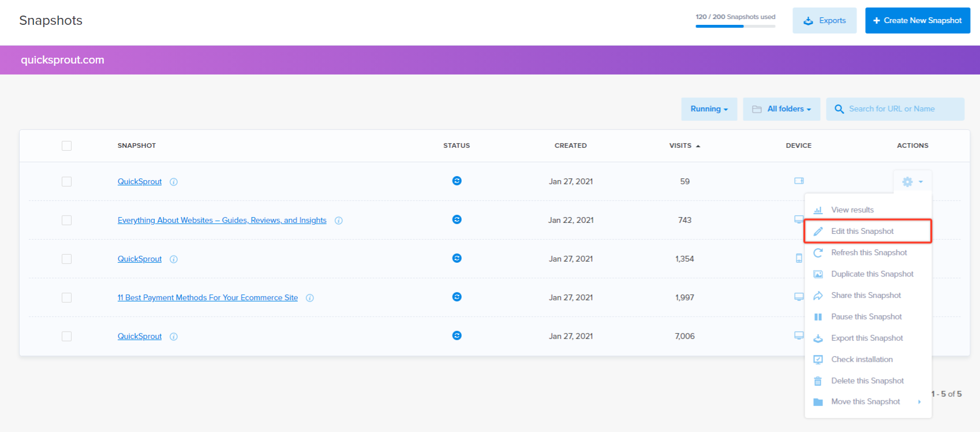Click the tablet device icon in the 59 visits row
Screen dimensions: 980x432
click(799, 181)
